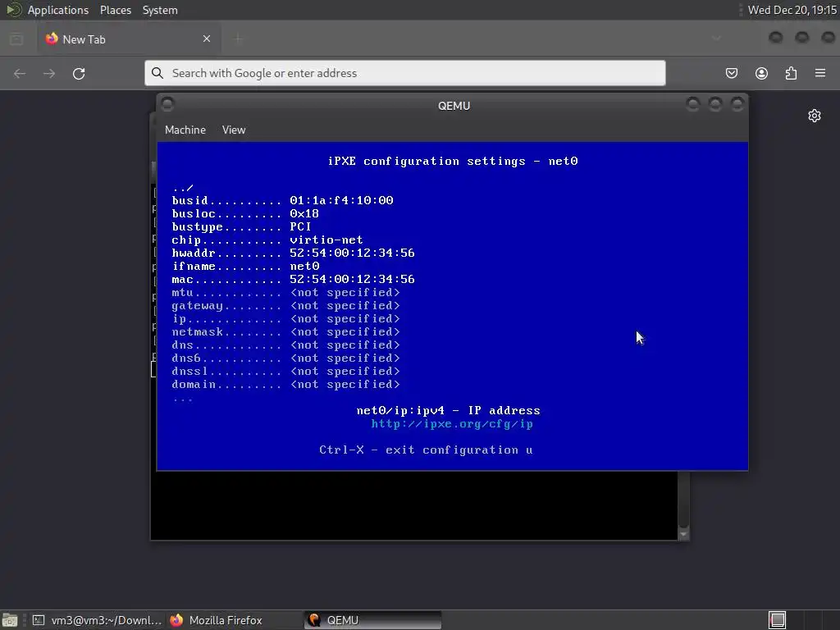840x630 pixels.
Task: Click the clock showing Wed Dec 20
Action: click(x=792, y=10)
